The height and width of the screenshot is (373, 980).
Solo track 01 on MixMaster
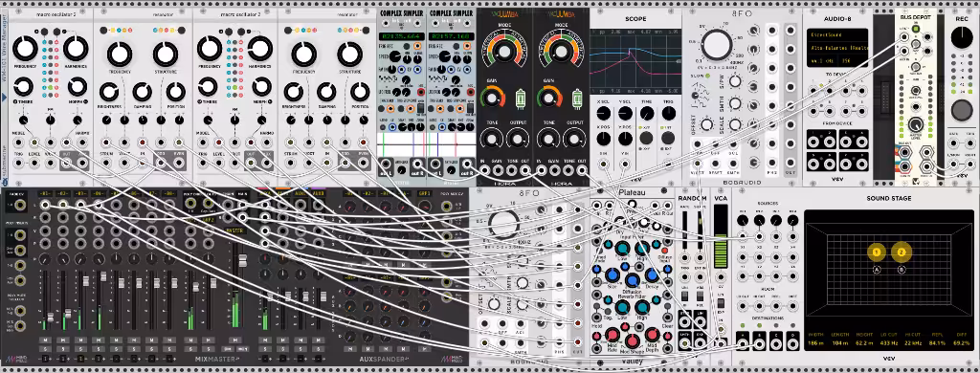(x=44, y=349)
